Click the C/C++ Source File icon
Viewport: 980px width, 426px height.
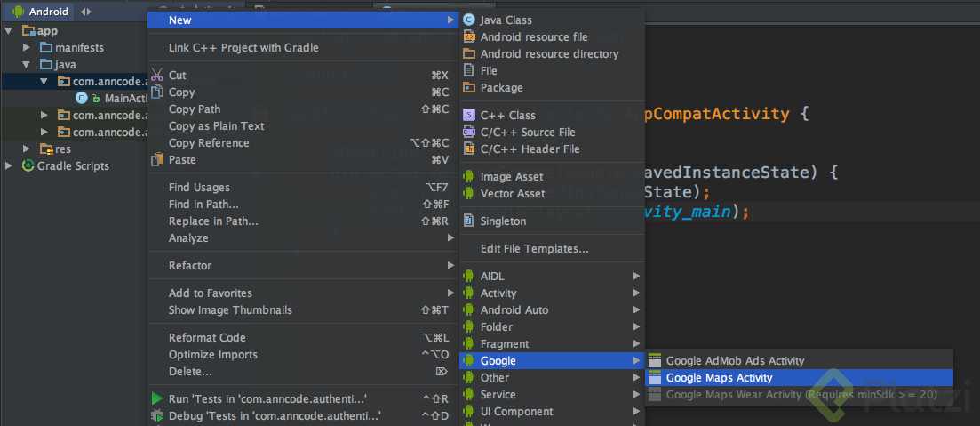click(x=469, y=132)
